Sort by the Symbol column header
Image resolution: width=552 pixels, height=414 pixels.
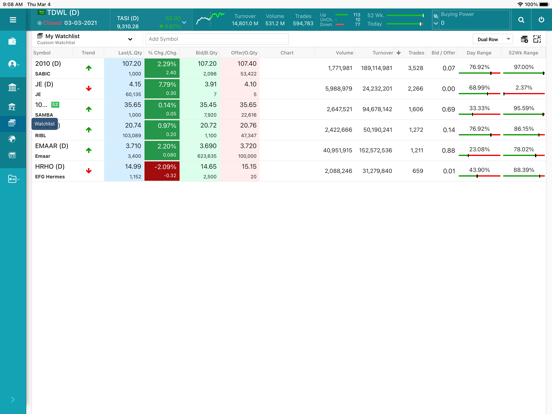(42, 53)
